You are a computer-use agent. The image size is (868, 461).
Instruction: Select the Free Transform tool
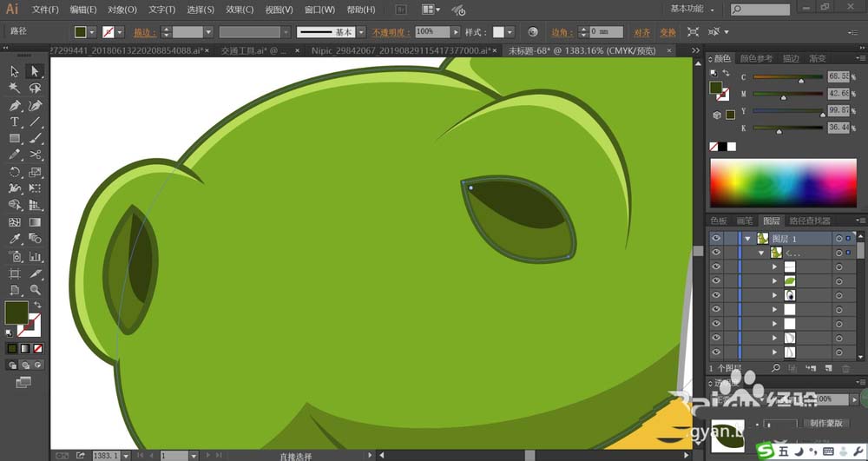(x=35, y=188)
